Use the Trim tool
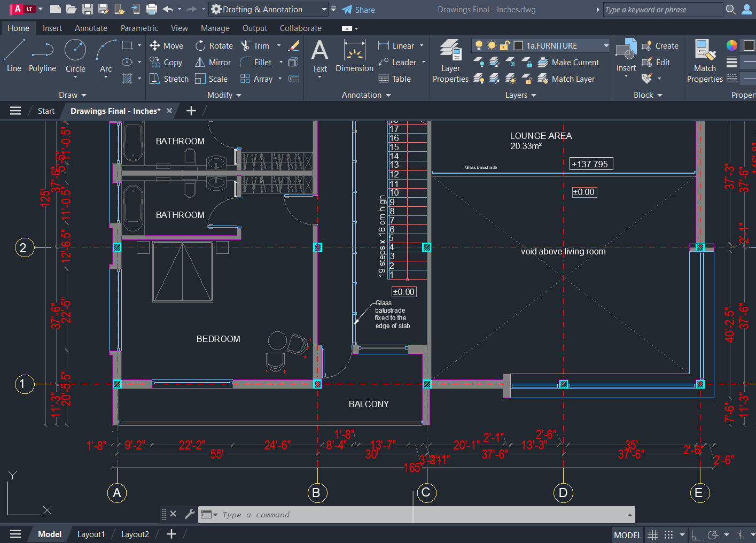The width and height of the screenshot is (756, 543). [255, 46]
